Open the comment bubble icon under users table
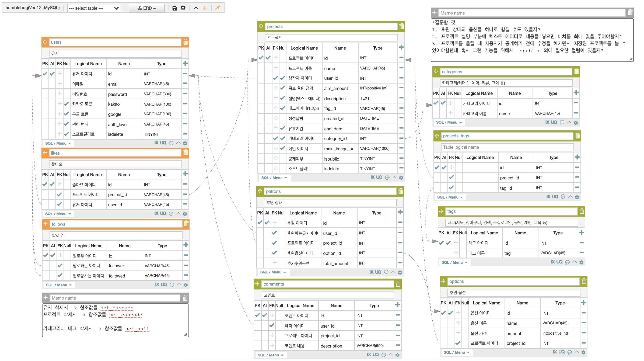 (x=171, y=143)
